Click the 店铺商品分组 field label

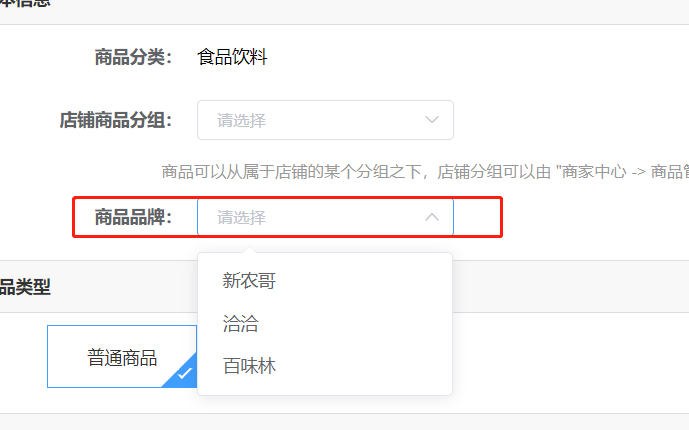(x=115, y=120)
